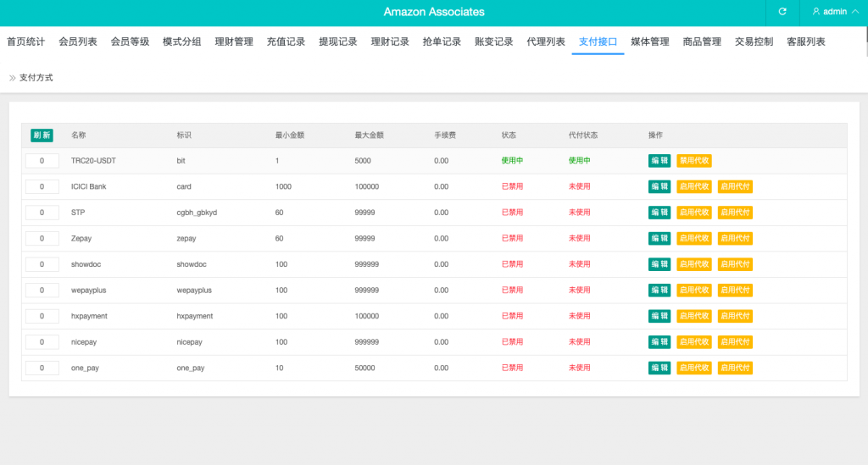Open the 提现记录 tab
Image resolution: width=868 pixels, height=465 pixels.
[x=337, y=42]
